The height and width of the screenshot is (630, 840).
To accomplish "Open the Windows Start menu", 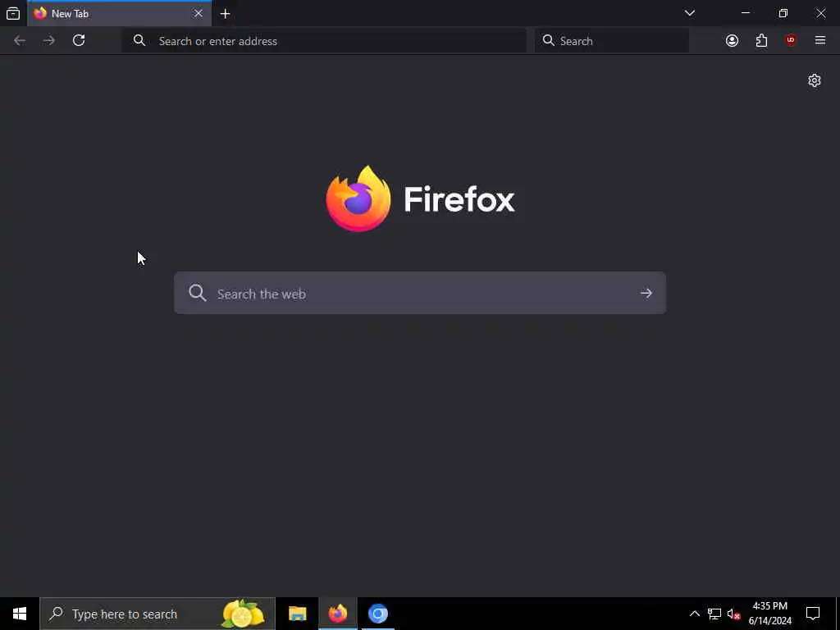I will click(x=20, y=614).
